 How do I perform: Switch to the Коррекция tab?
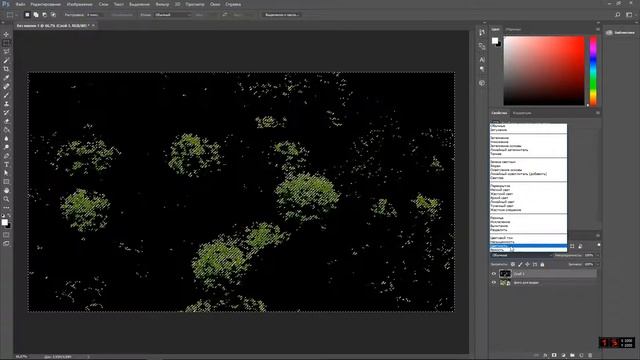pyautogui.click(x=522, y=113)
